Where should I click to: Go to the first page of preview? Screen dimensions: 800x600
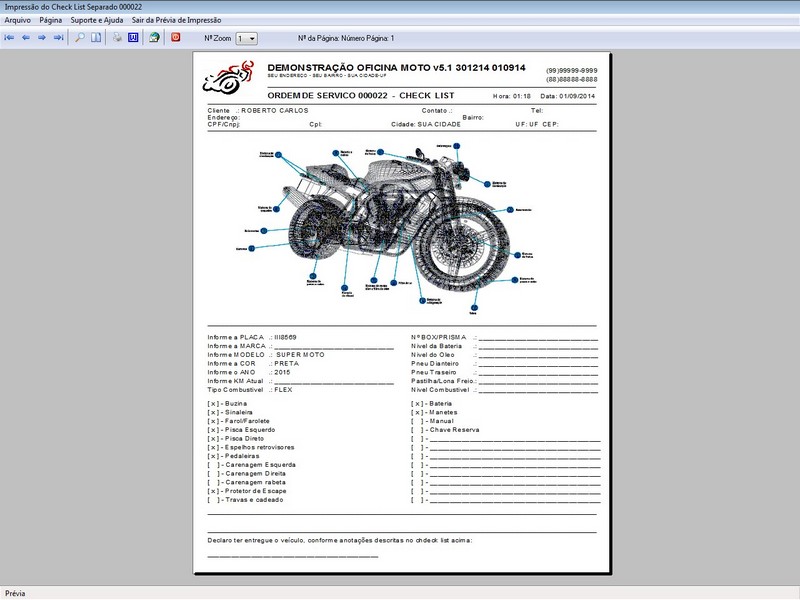click(x=9, y=38)
